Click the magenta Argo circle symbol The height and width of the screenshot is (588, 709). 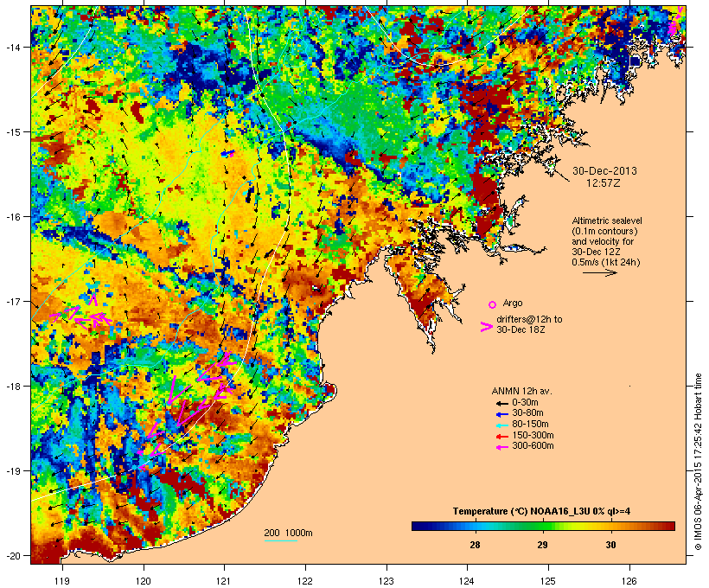pyautogui.click(x=493, y=304)
